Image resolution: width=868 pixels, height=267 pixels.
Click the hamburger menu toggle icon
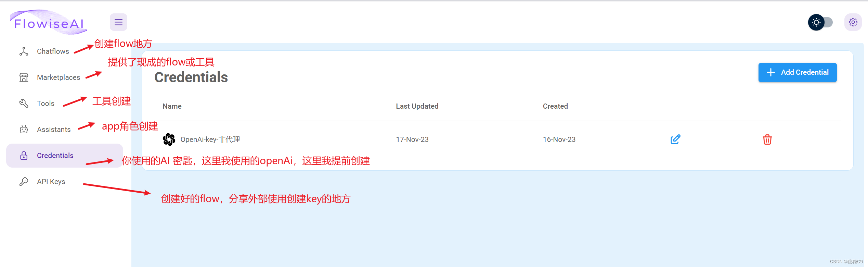point(118,22)
